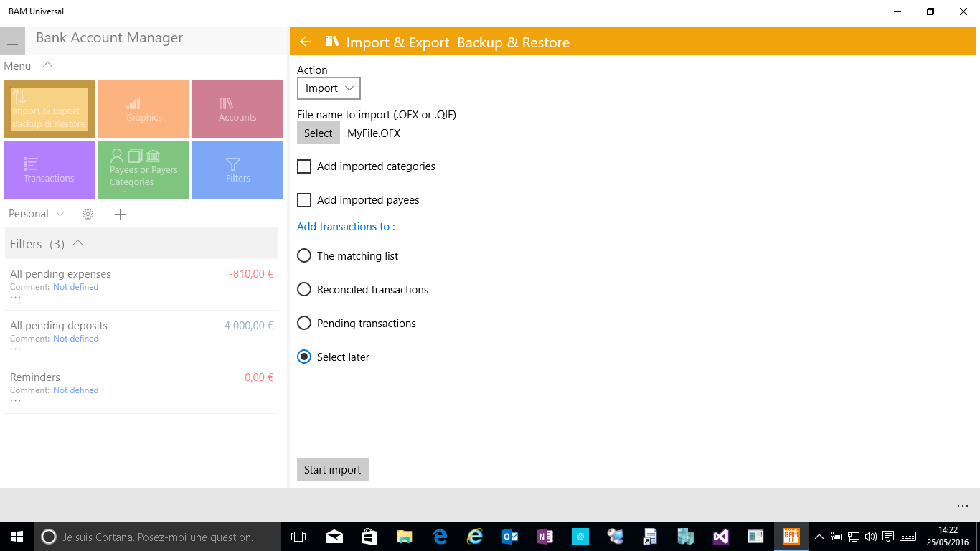Viewport: 980px width, 551px height.
Task: Open File Explorer from taskbar
Action: 405,537
